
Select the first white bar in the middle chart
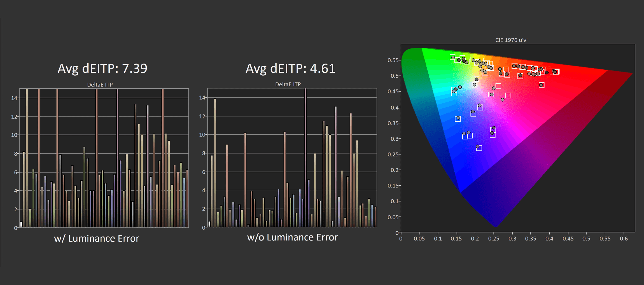[209, 224]
